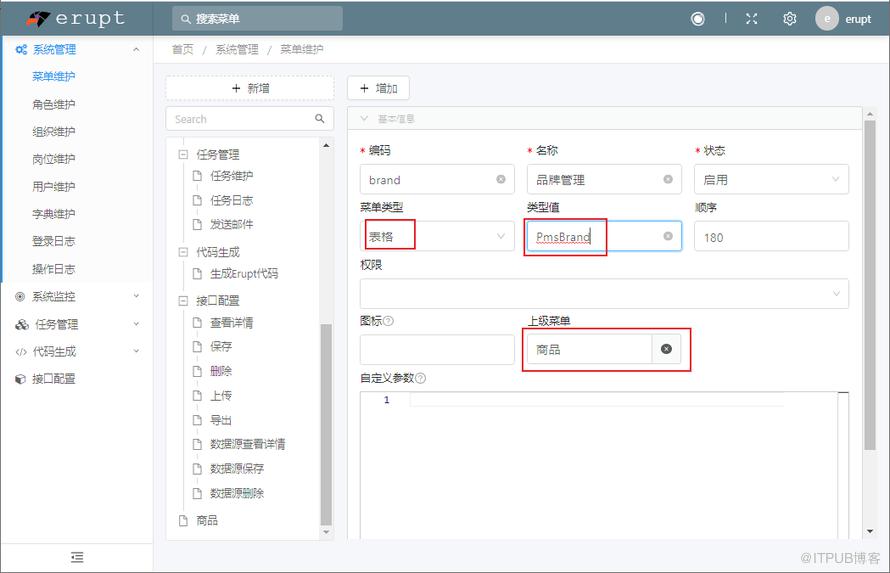Open the 状态 启用 dropdown

pos(771,179)
